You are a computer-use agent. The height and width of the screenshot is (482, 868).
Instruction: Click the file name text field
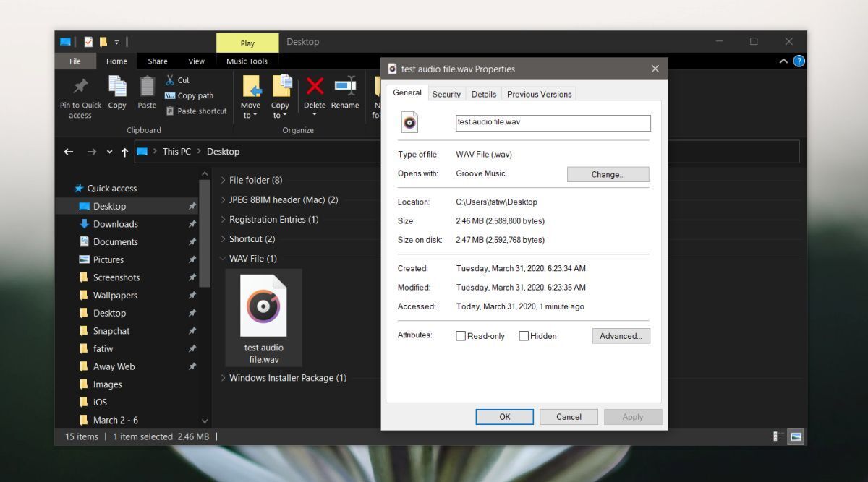tap(553, 122)
